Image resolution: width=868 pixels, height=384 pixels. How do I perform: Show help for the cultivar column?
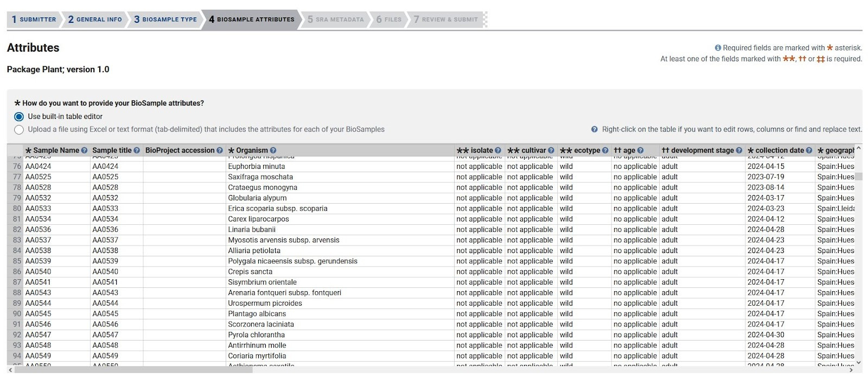(551, 150)
